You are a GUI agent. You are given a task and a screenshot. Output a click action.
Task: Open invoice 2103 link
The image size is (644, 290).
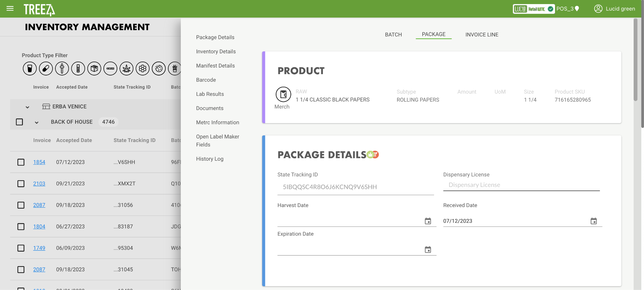click(x=39, y=183)
